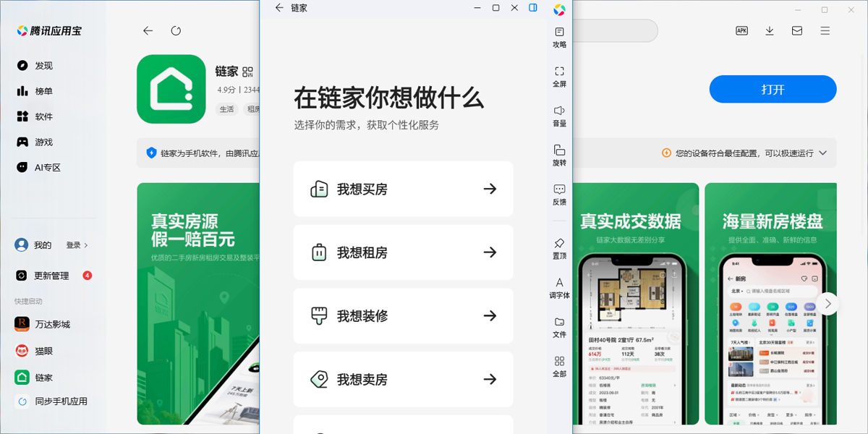Click the Tencent 应用宝 logo

(x=50, y=30)
